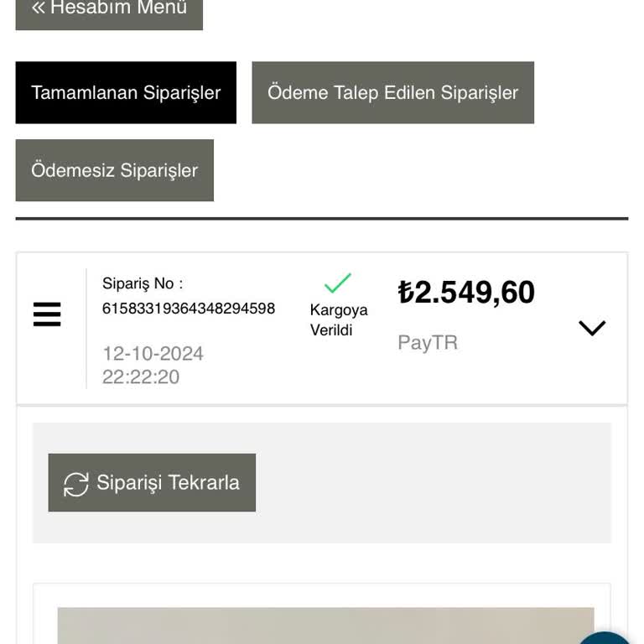Expand order details with the down chevron
644x644 pixels.
[x=592, y=328]
